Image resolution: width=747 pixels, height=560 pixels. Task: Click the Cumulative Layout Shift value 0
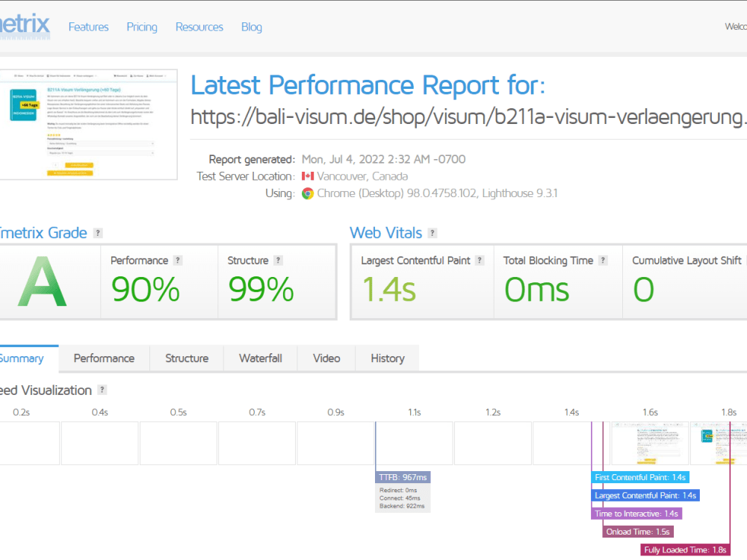(644, 289)
